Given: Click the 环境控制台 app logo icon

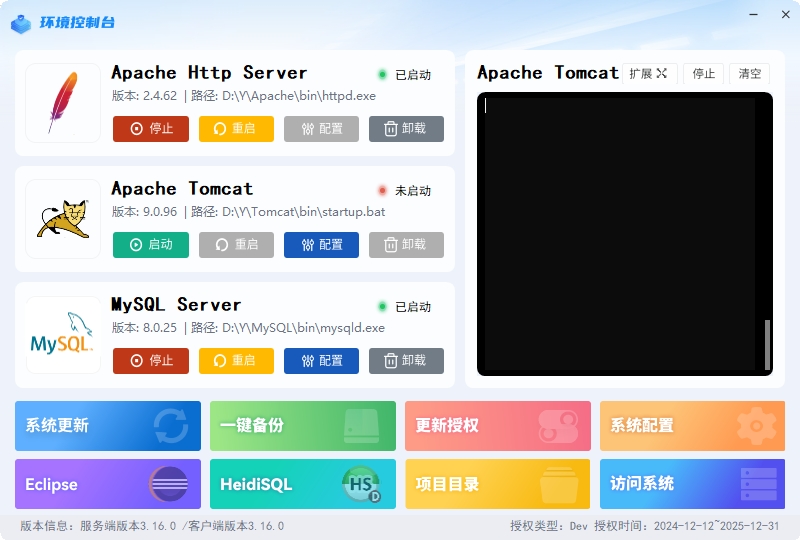Looking at the screenshot, I should tap(21, 23).
